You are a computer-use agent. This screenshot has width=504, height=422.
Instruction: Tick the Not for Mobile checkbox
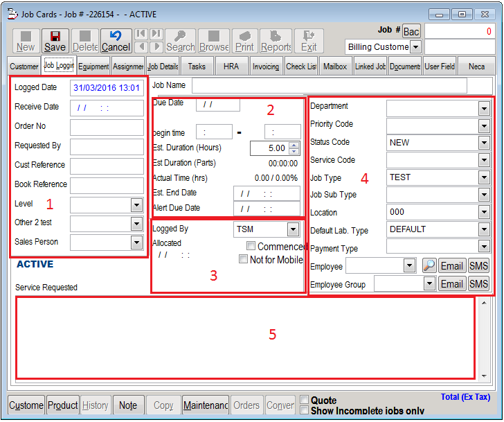coord(243,259)
